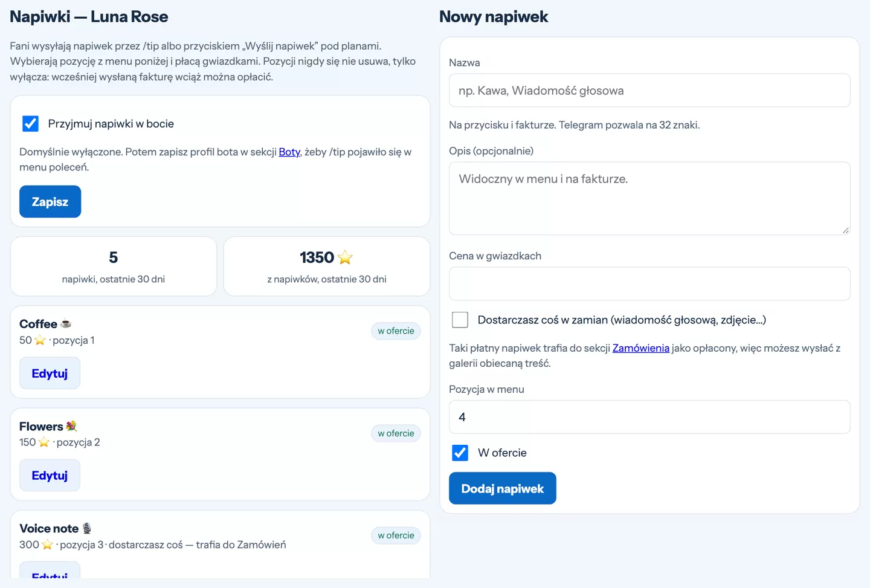Toggle the Przyjmuj napiwki w bocie checkbox

point(30,124)
